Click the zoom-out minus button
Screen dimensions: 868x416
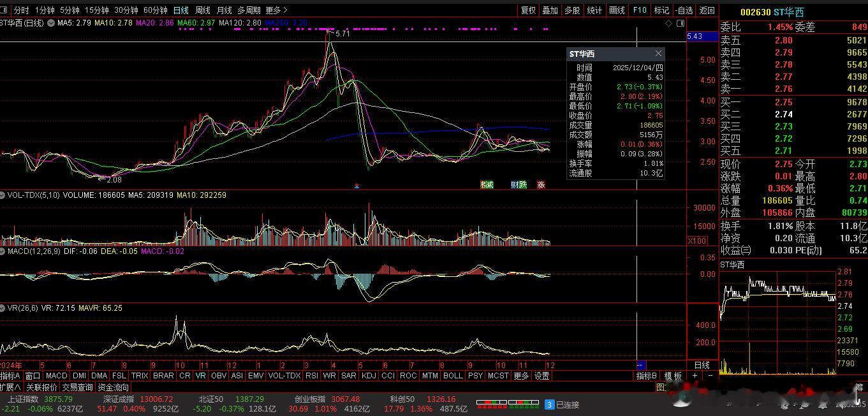710,376
